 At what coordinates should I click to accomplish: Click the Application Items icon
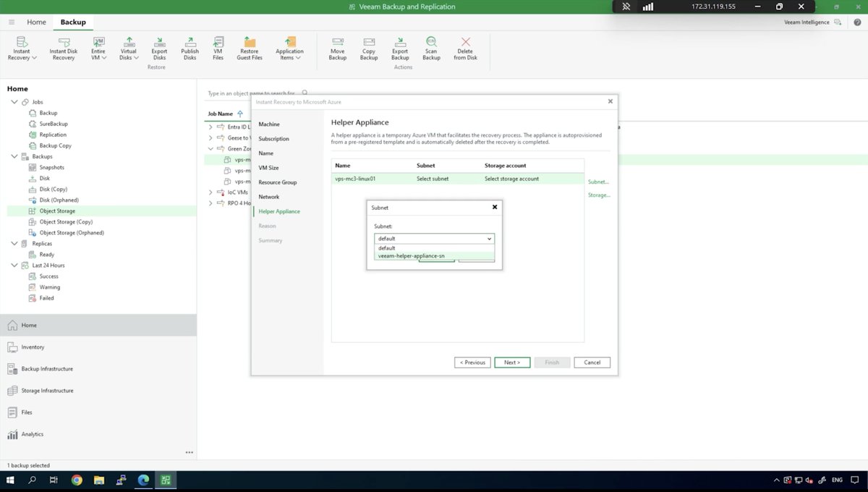(x=289, y=48)
